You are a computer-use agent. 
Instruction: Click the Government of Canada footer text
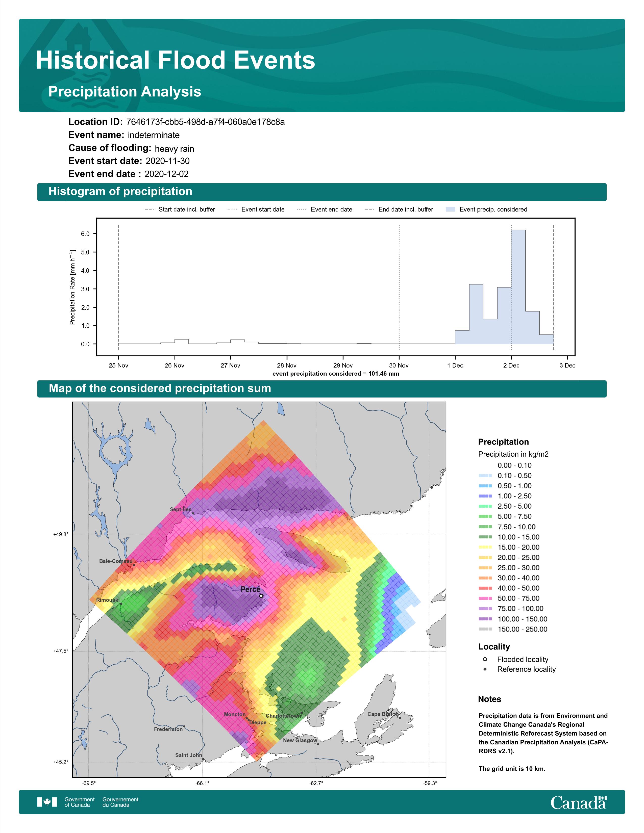[79, 802]
